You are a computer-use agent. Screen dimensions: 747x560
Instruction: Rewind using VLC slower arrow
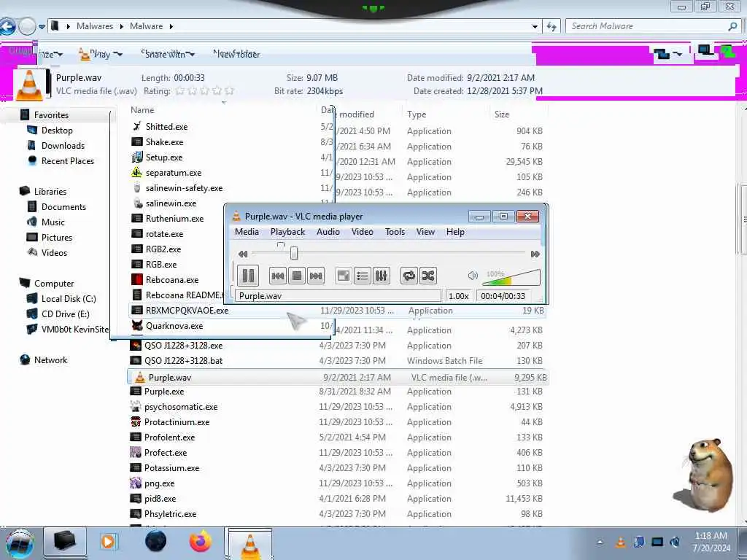coord(243,254)
